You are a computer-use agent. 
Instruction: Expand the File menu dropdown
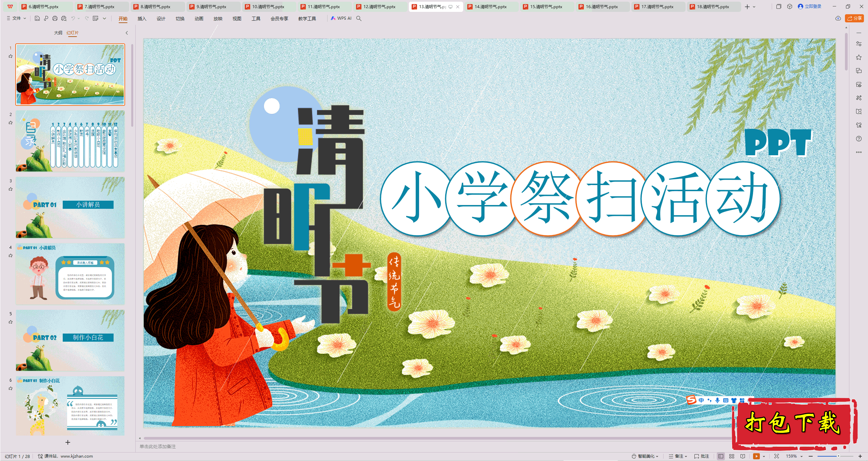(16, 18)
